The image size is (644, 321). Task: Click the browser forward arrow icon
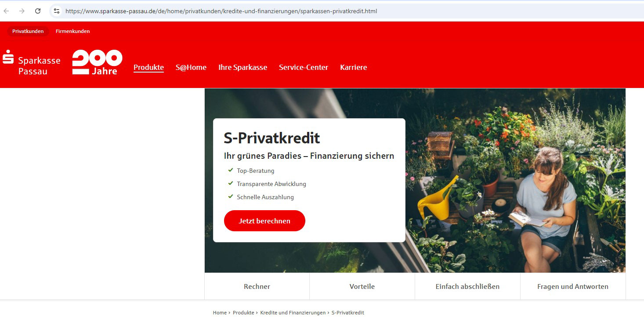[22, 11]
